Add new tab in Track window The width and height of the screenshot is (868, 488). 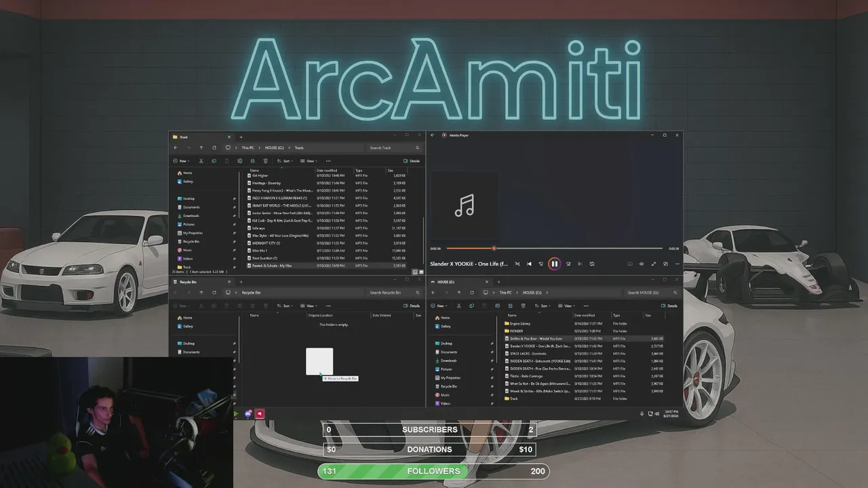241,137
